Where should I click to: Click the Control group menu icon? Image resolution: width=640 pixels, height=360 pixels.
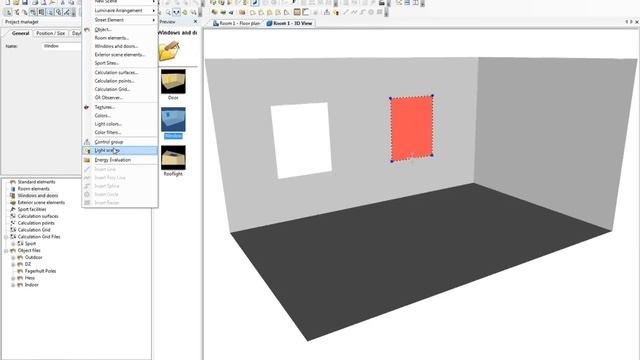[x=87, y=142]
